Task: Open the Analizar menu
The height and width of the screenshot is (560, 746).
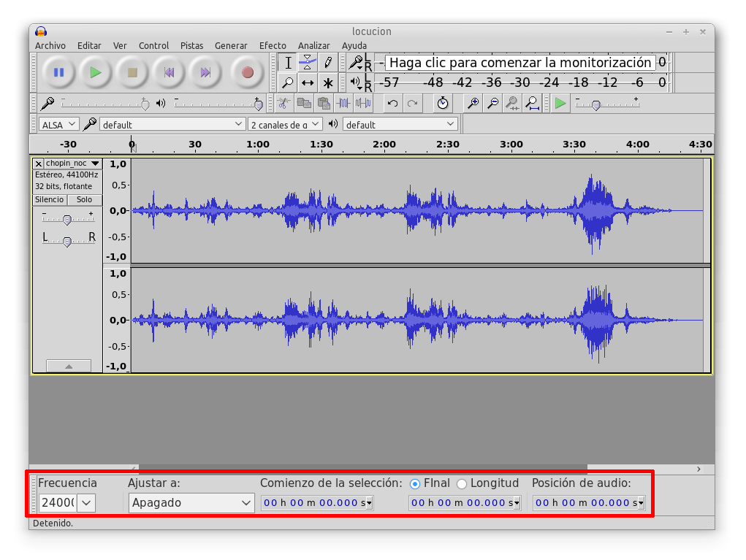Action: (x=314, y=46)
